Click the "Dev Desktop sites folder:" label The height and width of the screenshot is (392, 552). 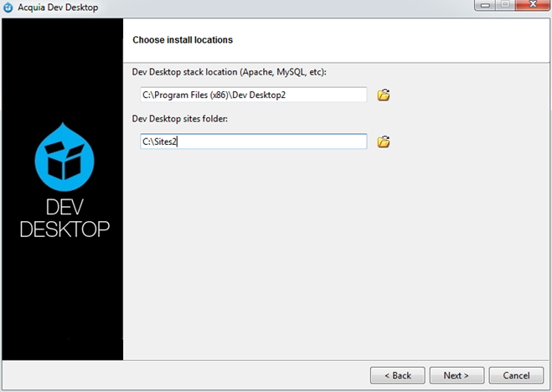click(180, 119)
